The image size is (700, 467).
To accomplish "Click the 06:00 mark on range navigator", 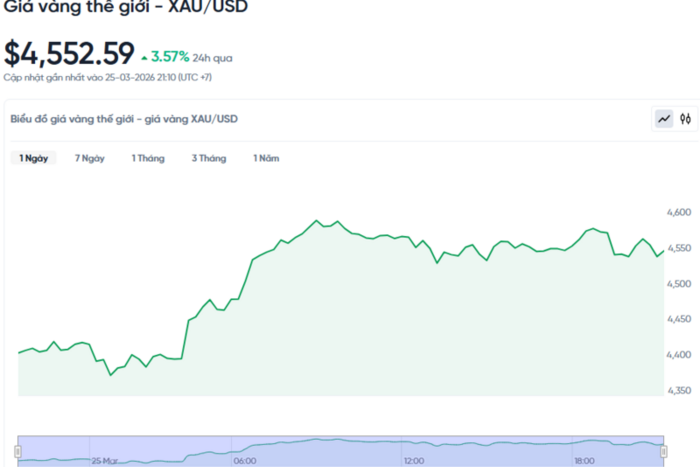I will tap(244, 461).
